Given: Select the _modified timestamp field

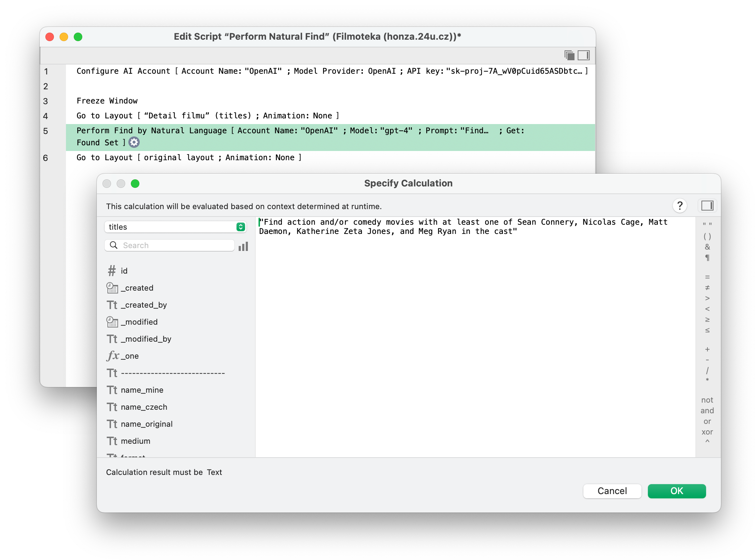Looking at the screenshot, I should [x=176, y=322].
